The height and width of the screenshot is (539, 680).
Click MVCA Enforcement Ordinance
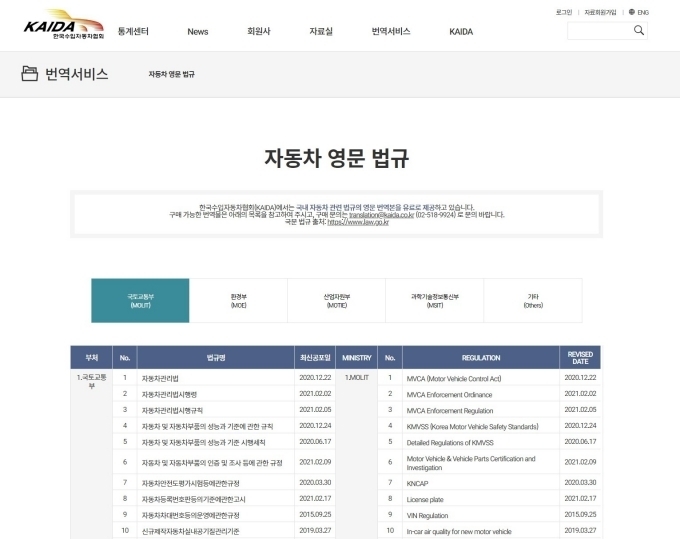(449, 395)
